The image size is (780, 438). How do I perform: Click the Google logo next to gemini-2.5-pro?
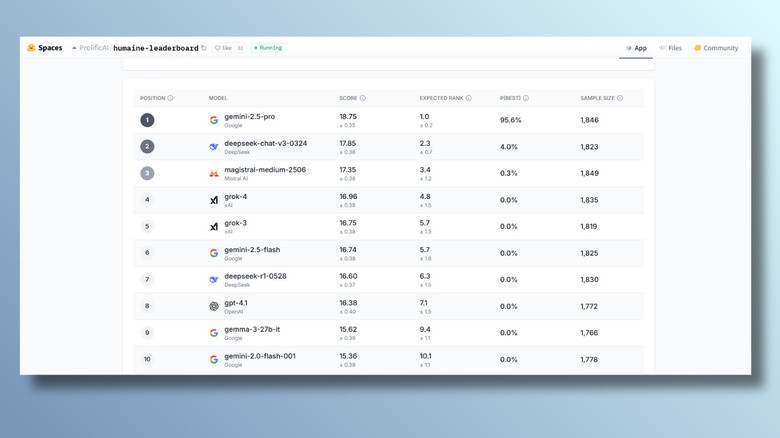click(214, 120)
